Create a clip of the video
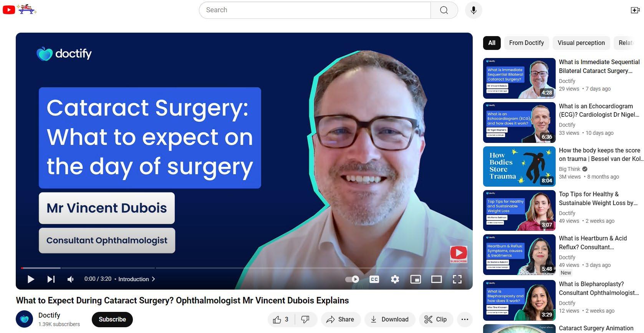This screenshot has height=333, width=644. click(436, 319)
